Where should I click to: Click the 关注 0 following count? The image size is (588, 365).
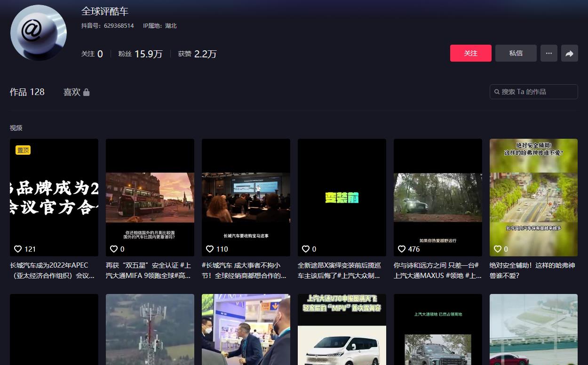tap(92, 54)
